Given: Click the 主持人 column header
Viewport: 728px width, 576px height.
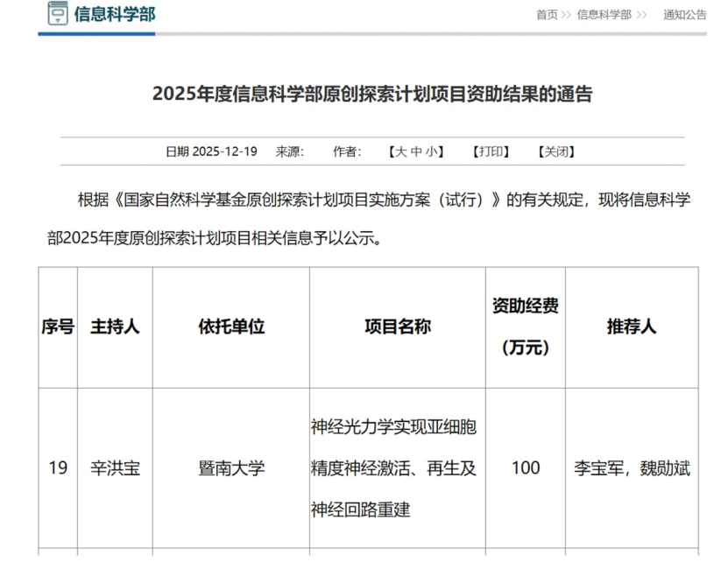Looking at the screenshot, I should tap(115, 327).
